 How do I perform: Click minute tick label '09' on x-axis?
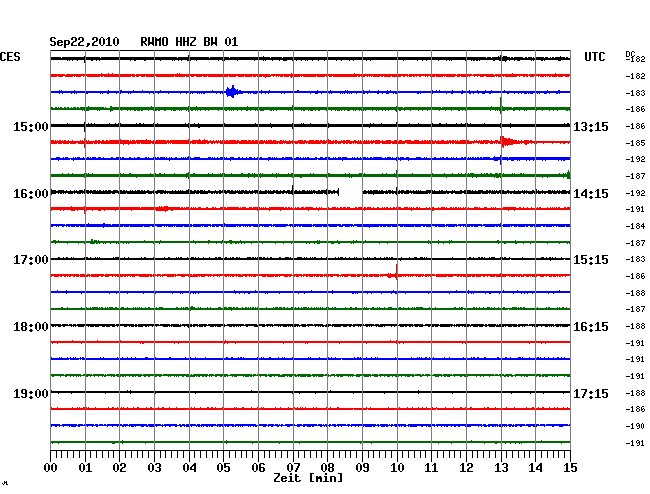click(362, 467)
